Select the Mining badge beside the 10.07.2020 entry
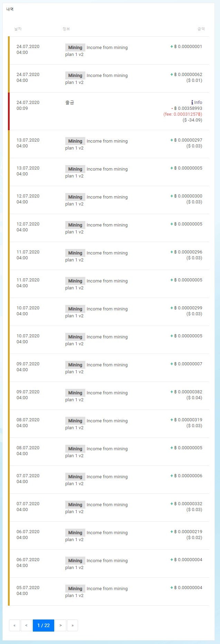Viewport: 220px width, 644px height. 75,309
